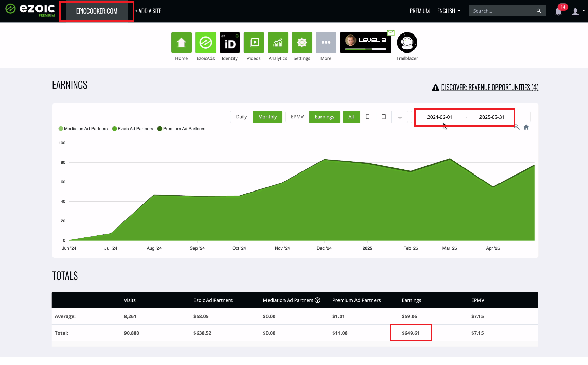The width and height of the screenshot is (588, 365).
Task: Open Discover: Revenue Opportunities link
Action: point(490,88)
